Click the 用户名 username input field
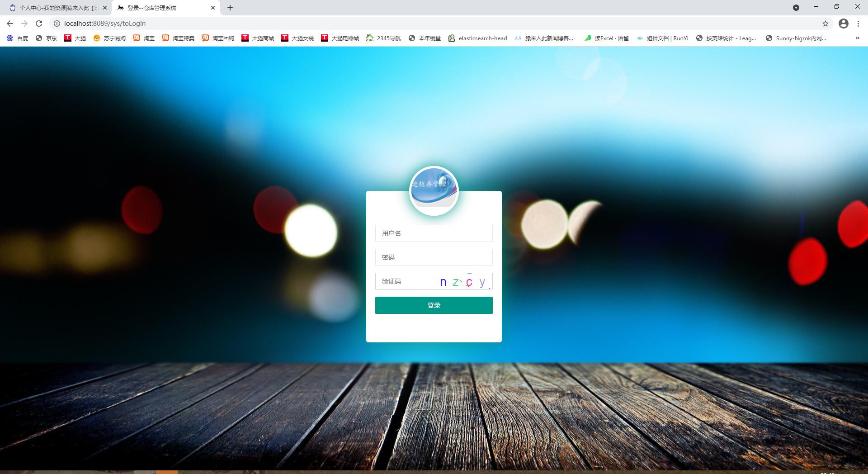This screenshot has width=868, height=474. pyautogui.click(x=434, y=233)
